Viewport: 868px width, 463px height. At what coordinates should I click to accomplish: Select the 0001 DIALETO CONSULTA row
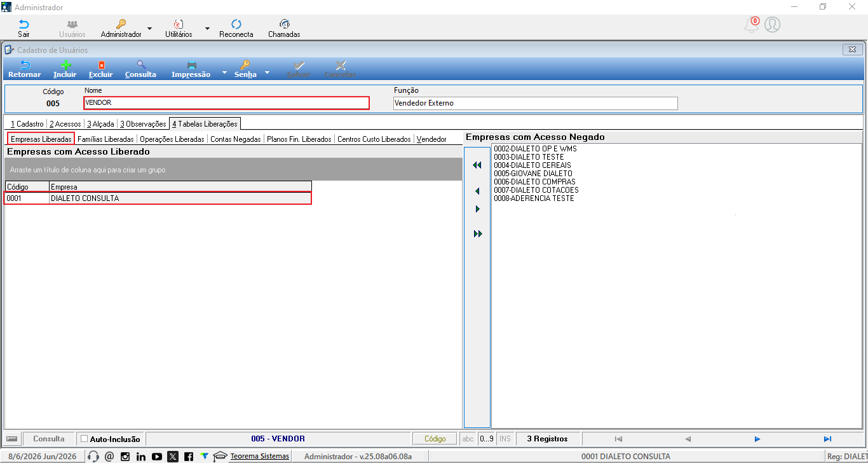[158, 198]
